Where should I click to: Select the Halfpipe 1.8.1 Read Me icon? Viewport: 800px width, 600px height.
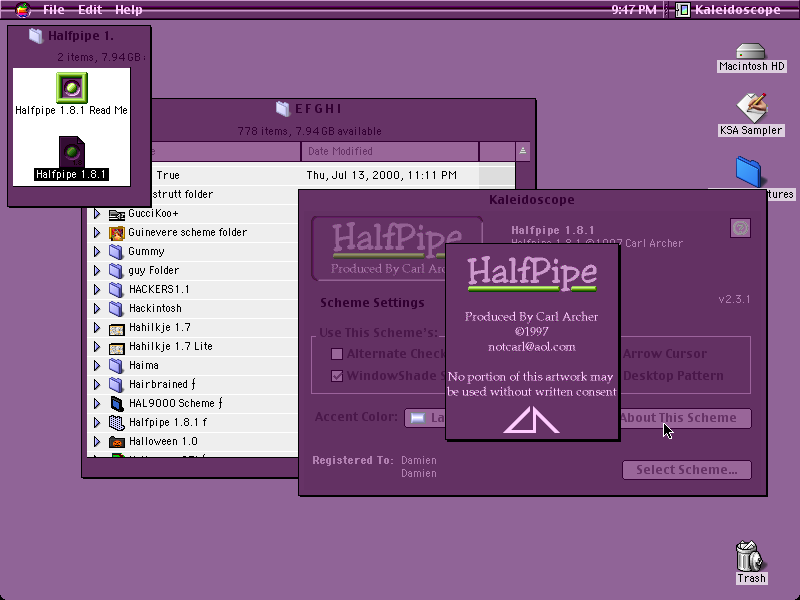tap(71, 88)
